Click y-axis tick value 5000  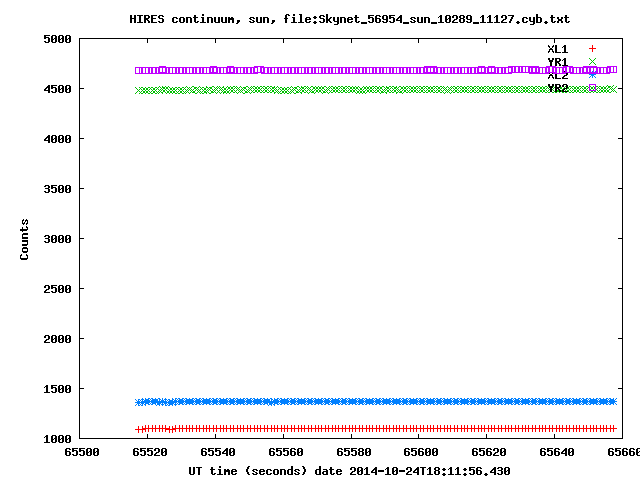[x=57, y=39]
